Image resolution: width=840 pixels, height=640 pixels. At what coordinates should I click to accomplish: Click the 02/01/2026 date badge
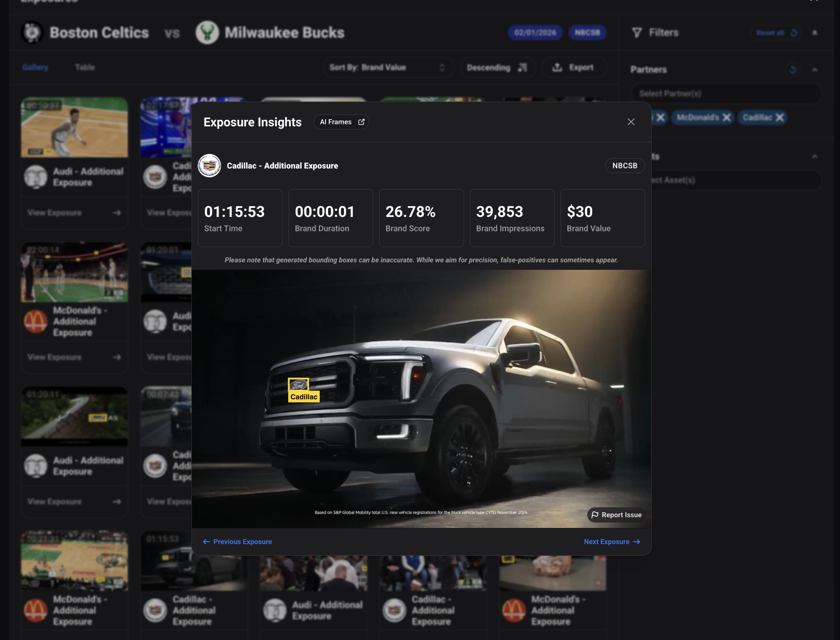click(x=535, y=33)
